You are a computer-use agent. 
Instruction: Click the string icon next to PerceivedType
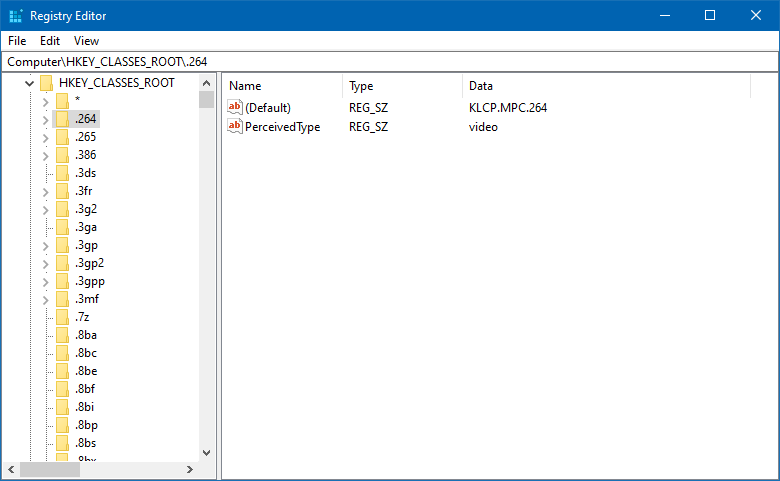pos(235,127)
